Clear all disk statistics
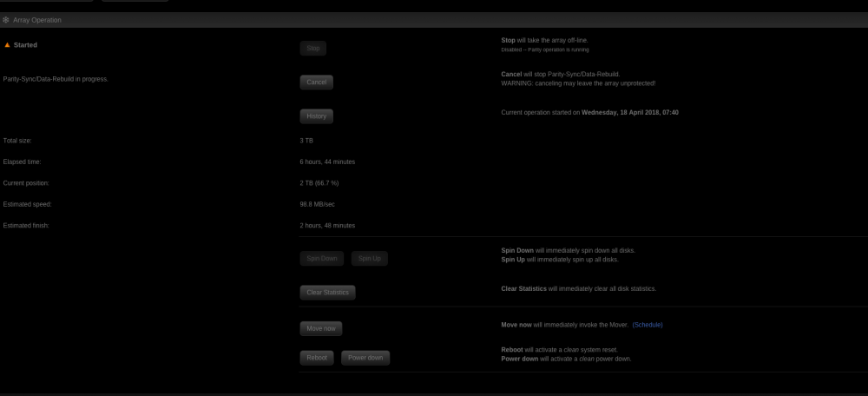868x396 pixels. 328,293
